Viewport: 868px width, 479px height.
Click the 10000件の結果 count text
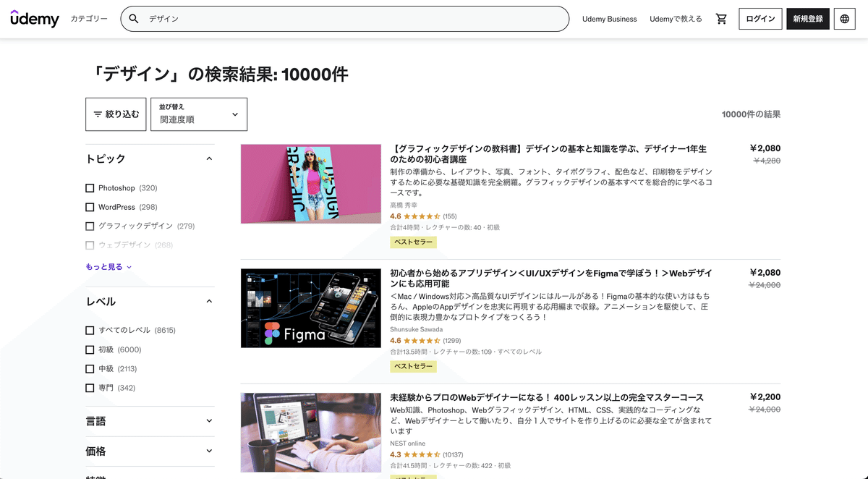(x=751, y=114)
